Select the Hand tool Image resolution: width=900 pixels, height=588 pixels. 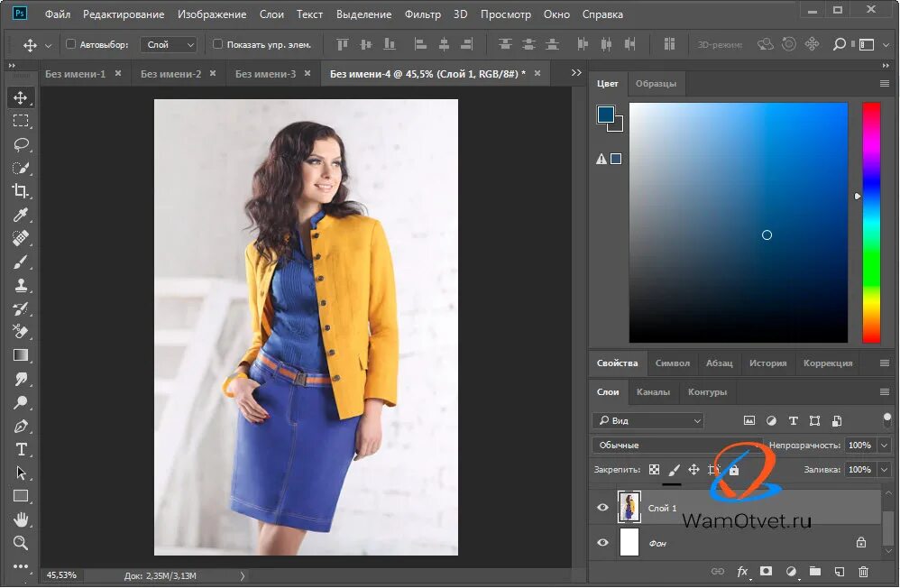[x=21, y=519]
